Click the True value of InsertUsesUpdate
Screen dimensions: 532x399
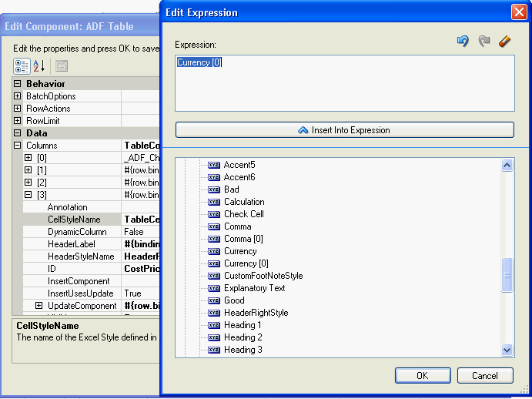(x=132, y=293)
